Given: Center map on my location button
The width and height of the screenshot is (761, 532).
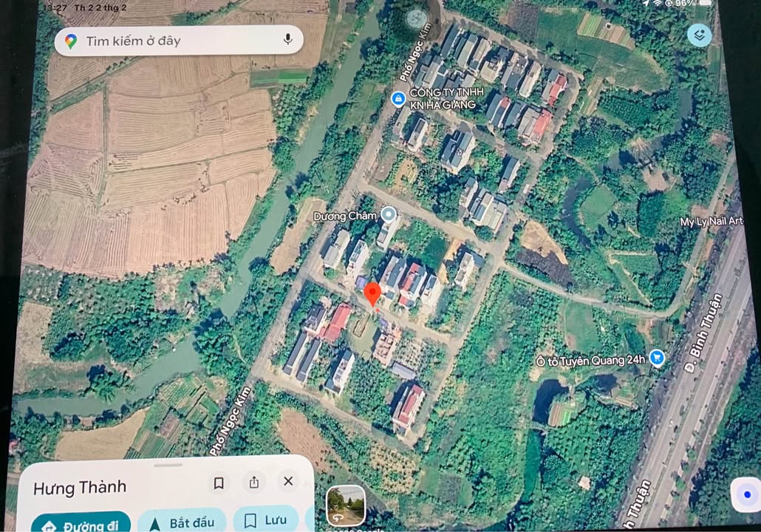Looking at the screenshot, I should 745,494.
